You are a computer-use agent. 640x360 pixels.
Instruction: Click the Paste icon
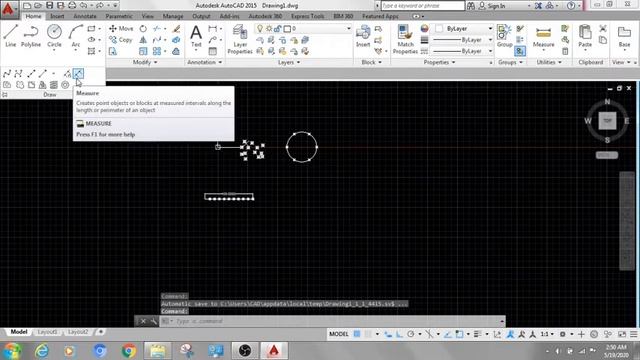585,36
